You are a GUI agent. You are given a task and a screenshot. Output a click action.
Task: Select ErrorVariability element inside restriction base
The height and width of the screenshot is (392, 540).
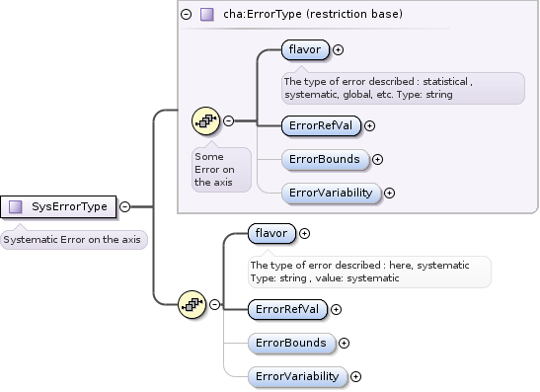331,193
